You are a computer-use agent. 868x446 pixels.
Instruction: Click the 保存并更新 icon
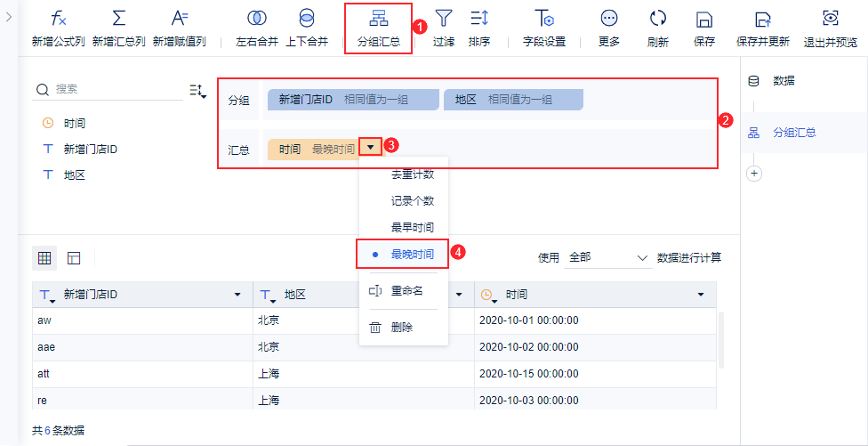pos(763,20)
